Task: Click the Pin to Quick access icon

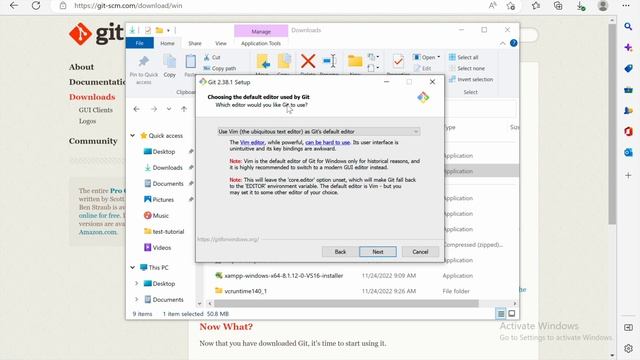Action: tap(143, 62)
